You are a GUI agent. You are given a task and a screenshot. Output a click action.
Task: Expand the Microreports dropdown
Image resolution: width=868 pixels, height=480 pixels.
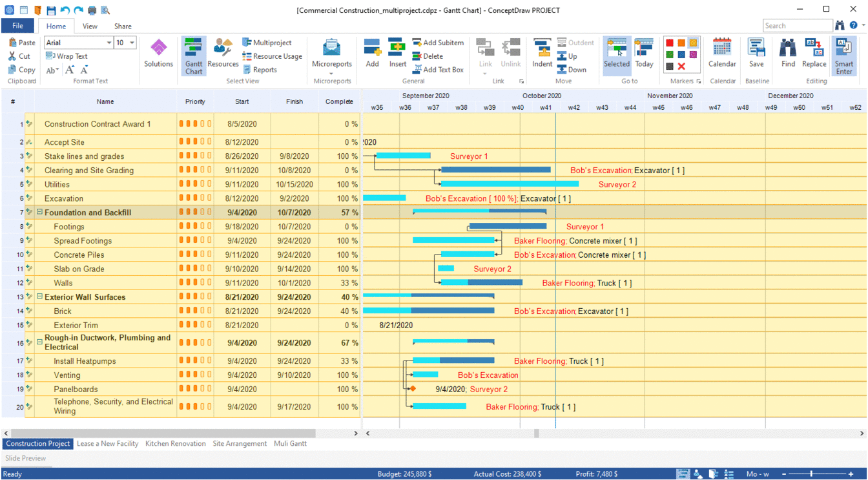tap(331, 73)
